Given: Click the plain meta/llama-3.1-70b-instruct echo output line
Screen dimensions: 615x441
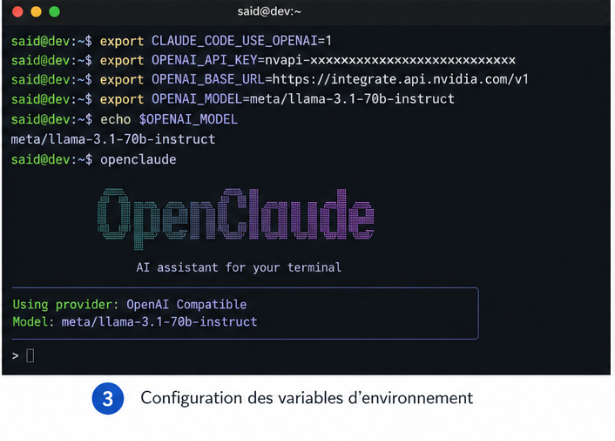Looking at the screenshot, I should [113, 139].
